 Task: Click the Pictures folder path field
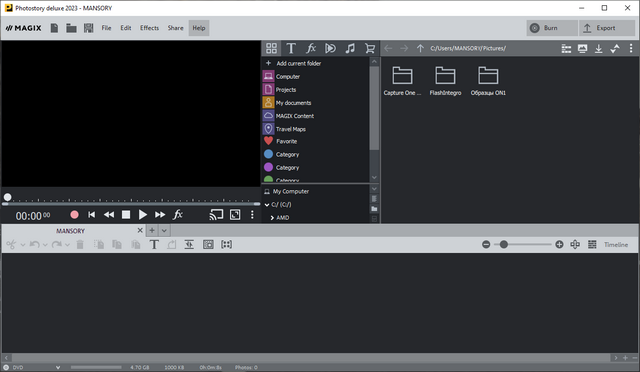pyautogui.click(x=468, y=48)
